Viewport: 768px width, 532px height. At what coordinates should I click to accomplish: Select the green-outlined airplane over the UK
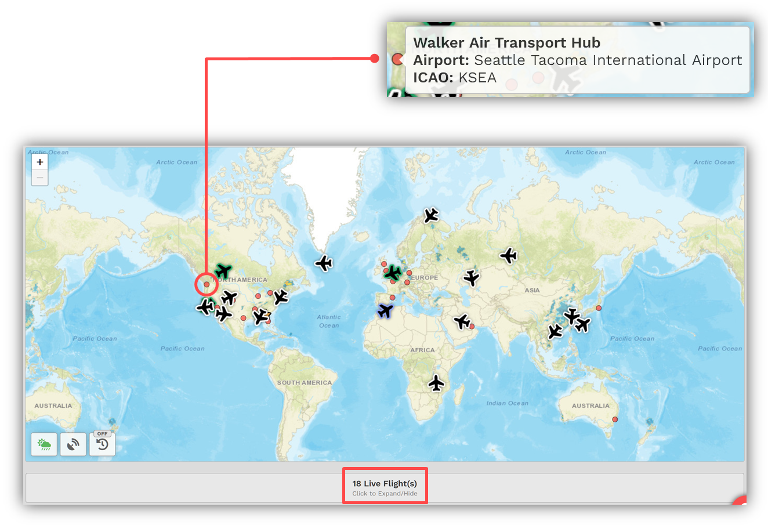(x=393, y=273)
